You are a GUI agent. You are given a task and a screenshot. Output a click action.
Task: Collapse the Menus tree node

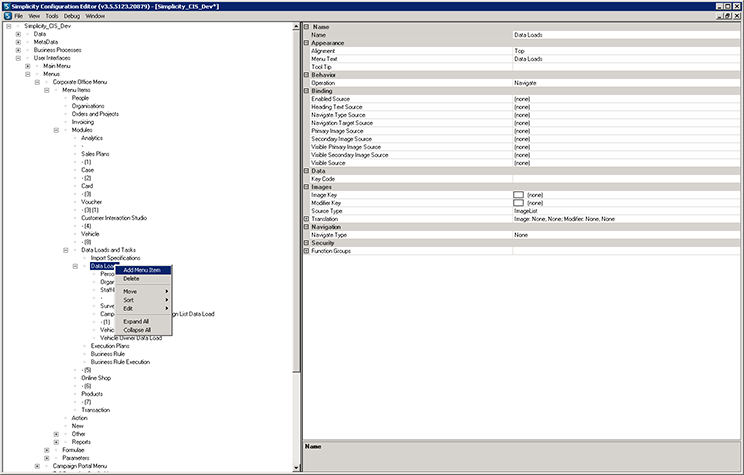pyautogui.click(x=28, y=74)
